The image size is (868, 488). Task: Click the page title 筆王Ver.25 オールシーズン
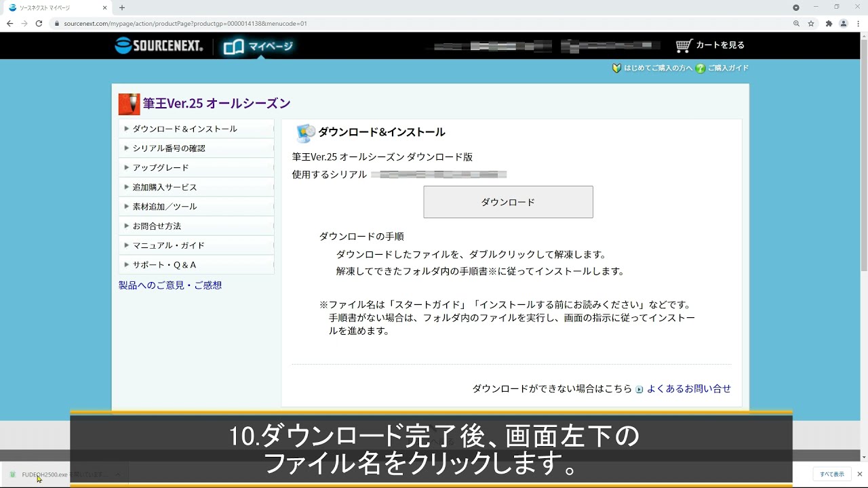(216, 104)
